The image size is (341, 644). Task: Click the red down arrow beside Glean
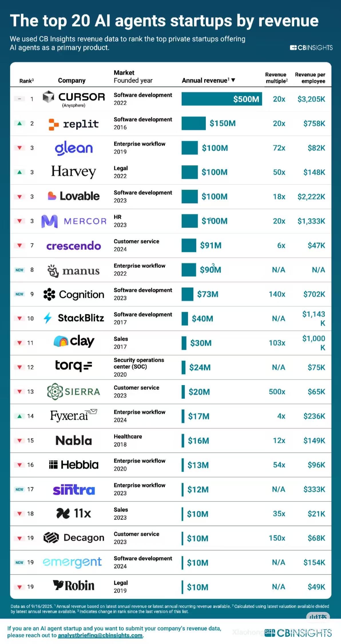tap(19, 148)
